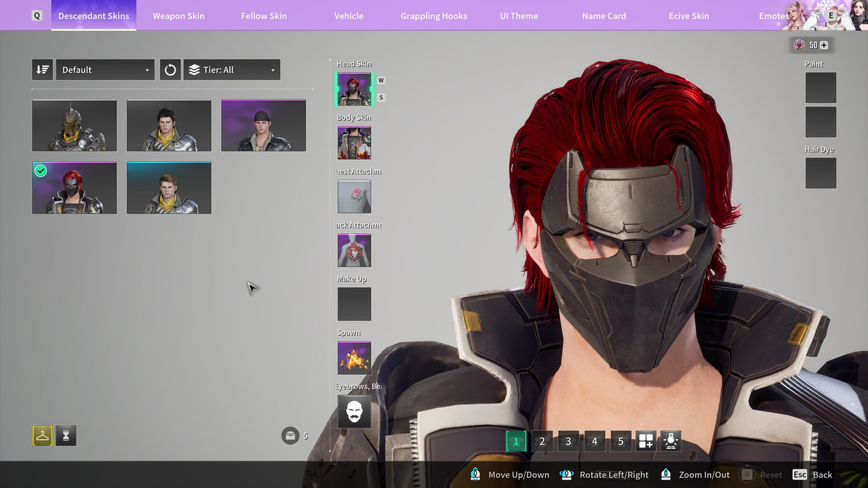The image size is (868, 488).
Task: Click the storage box icon showing 5
Action: 290,435
